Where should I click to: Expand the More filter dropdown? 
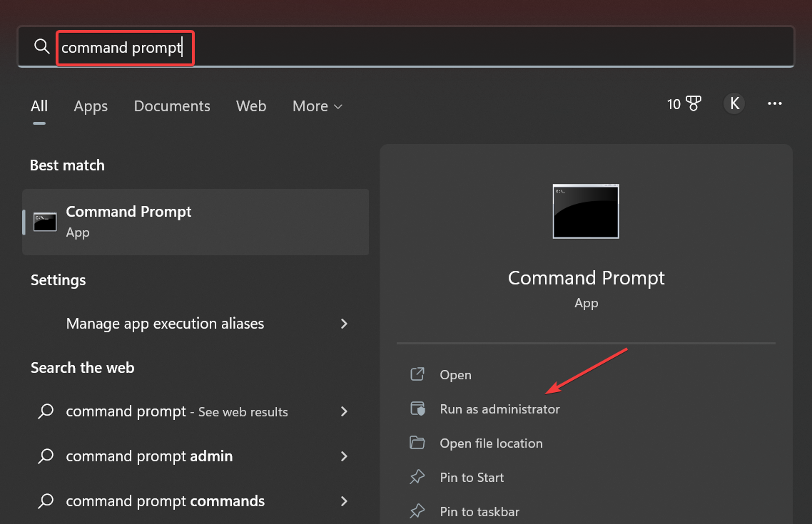318,106
